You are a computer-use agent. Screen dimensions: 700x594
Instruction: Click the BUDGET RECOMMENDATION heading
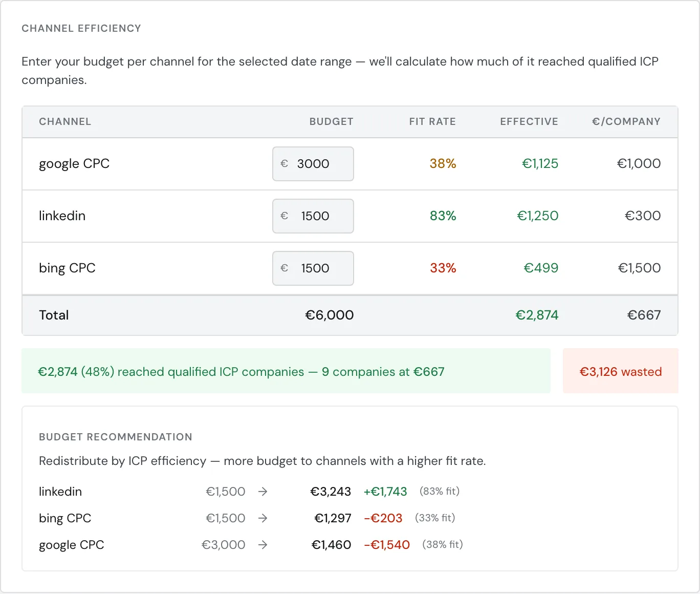click(116, 437)
